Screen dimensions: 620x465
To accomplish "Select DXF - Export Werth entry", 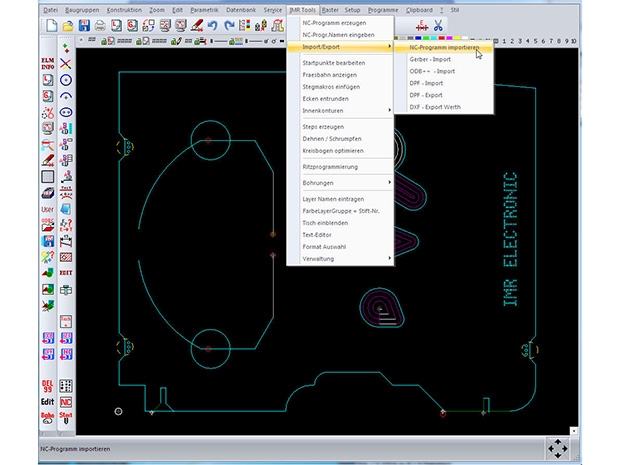I will (x=436, y=107).
